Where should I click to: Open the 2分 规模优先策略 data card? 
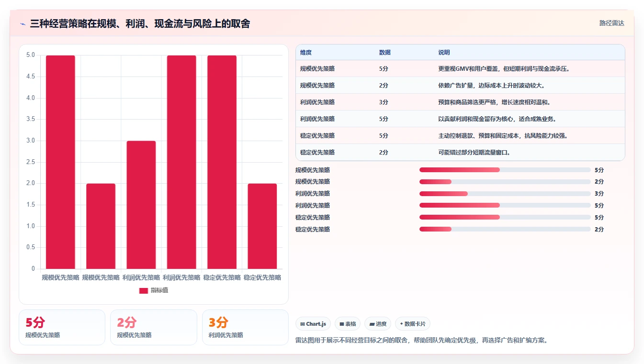coord(154,327)
